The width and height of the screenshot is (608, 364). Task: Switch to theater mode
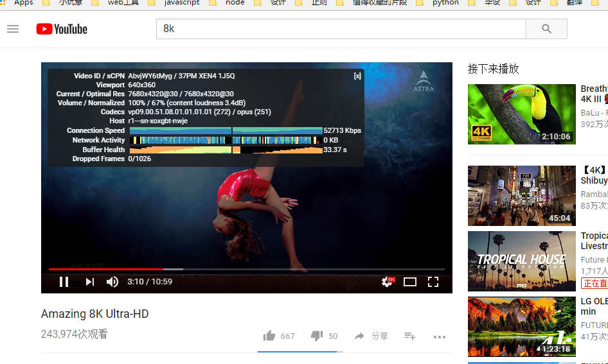410,282
